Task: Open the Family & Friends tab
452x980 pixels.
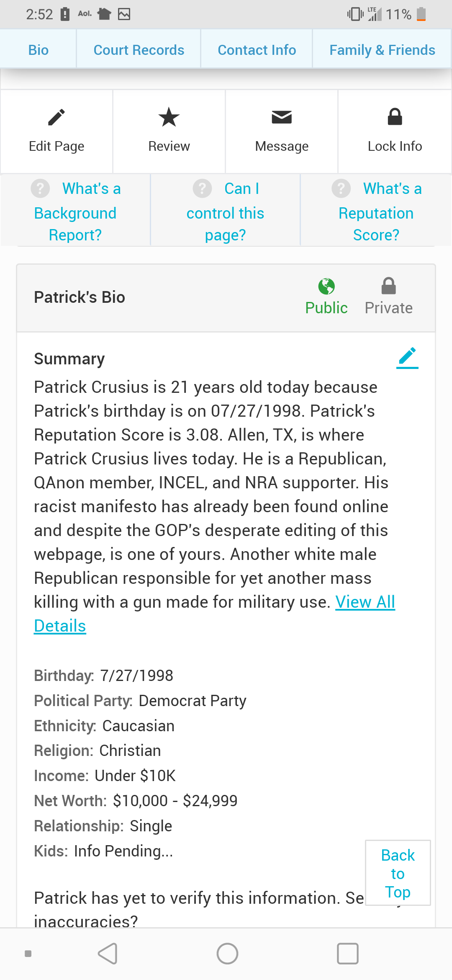Action: point(382,50)
